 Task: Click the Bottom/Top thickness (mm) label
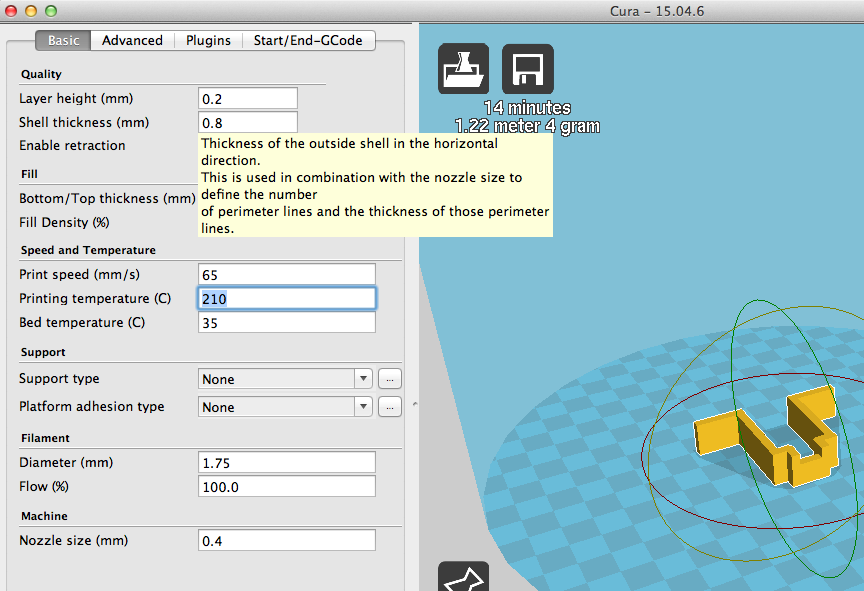[107, 198]
